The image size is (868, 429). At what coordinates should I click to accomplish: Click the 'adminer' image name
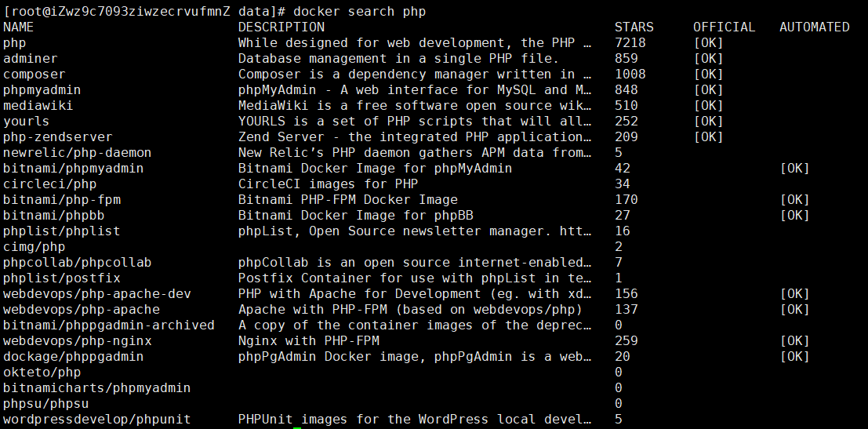(31, 58)
